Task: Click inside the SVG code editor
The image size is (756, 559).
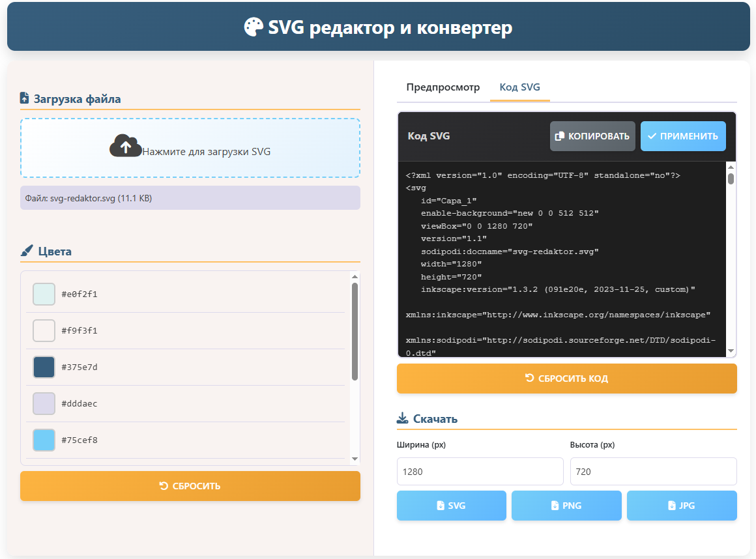Action: (562, 259)
